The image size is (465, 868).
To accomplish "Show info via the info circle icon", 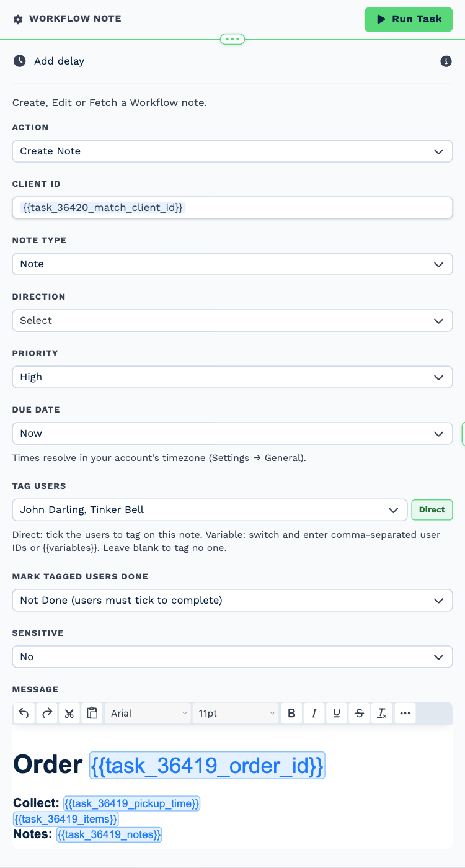I will coord(446,61).
